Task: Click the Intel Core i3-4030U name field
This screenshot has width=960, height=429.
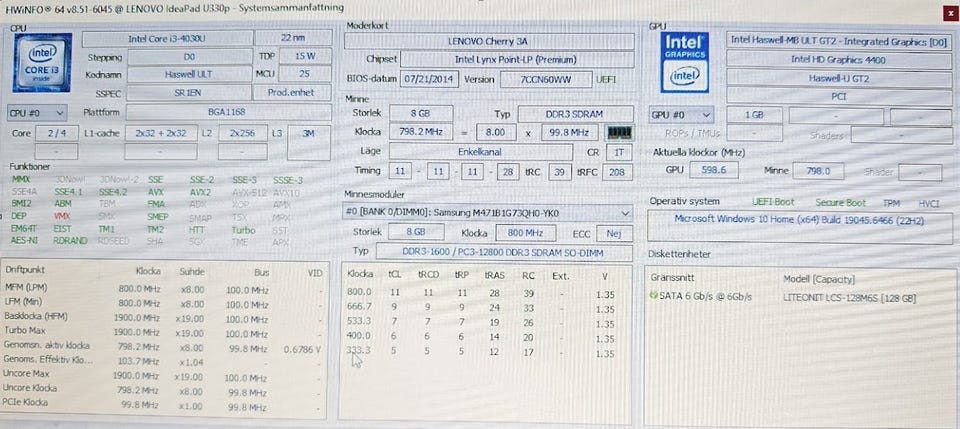Action: [x=167, y=39]
